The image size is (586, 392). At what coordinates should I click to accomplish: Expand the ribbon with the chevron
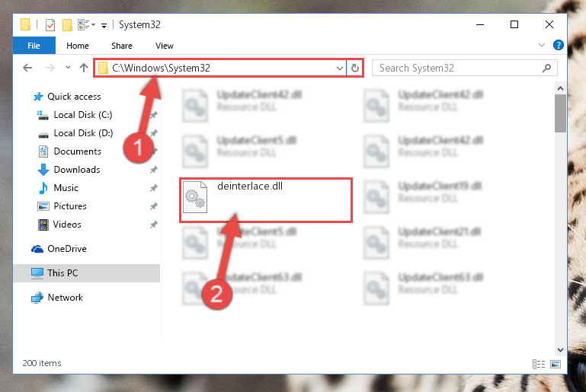click(x=542, y=45)
